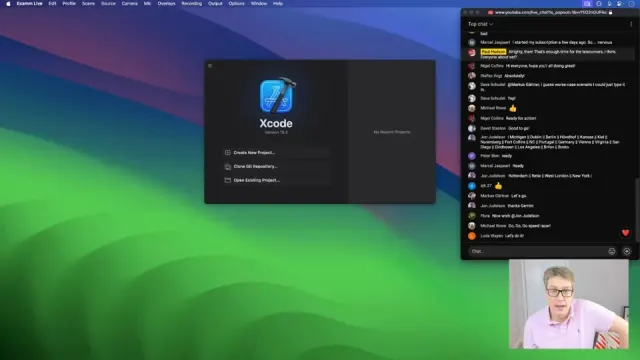Choose Open Existing Project
Viewport: 640px width, 360px height.
(x=277, y=180)
